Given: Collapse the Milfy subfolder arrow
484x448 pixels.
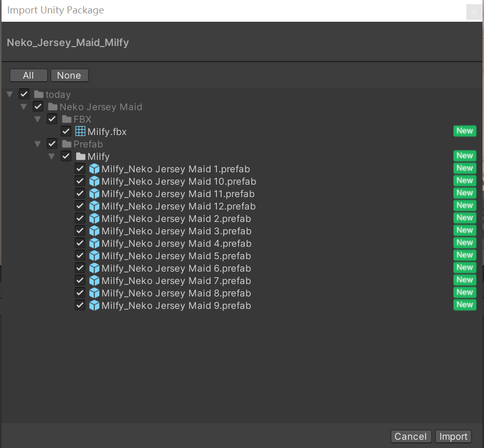Looking at the screenshot, I should click(x=51, y=157).
